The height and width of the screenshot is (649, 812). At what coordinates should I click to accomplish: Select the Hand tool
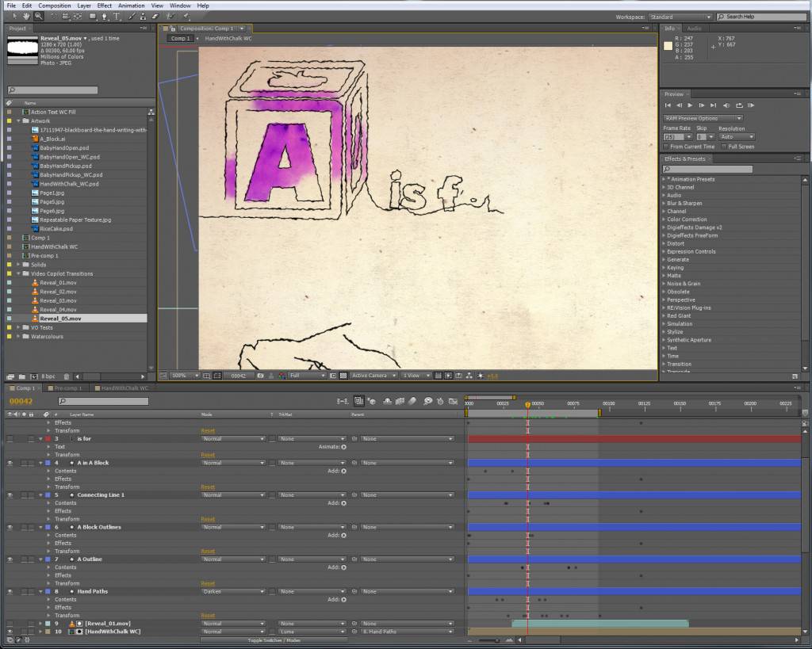click(26, 16)
